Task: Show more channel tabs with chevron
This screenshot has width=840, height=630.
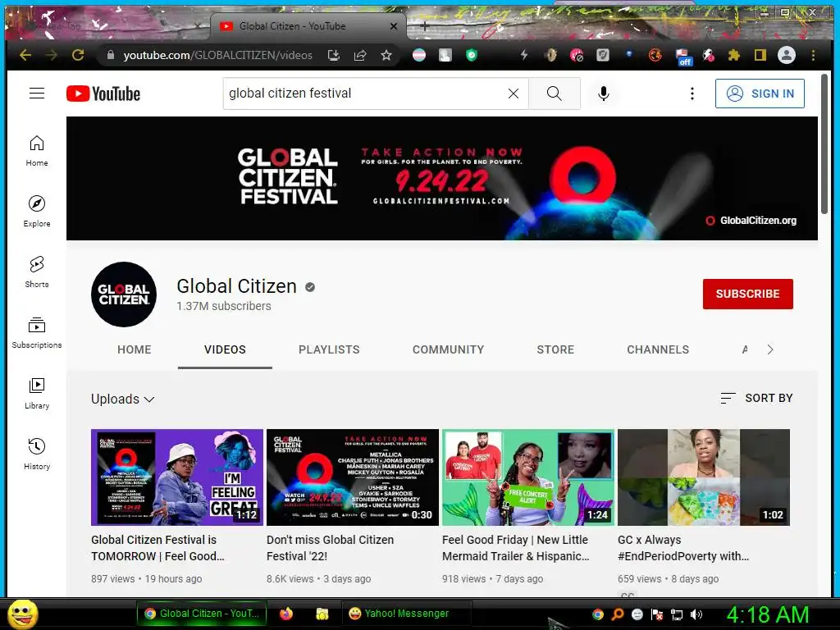Action: pos(769,349)
